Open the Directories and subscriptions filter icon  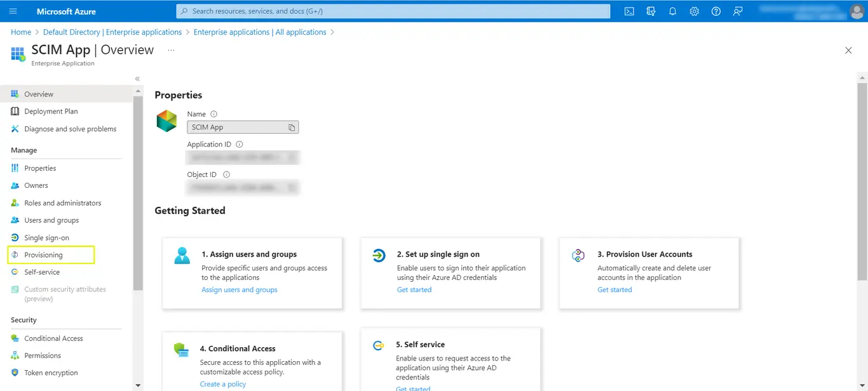[x=651, y=11]
